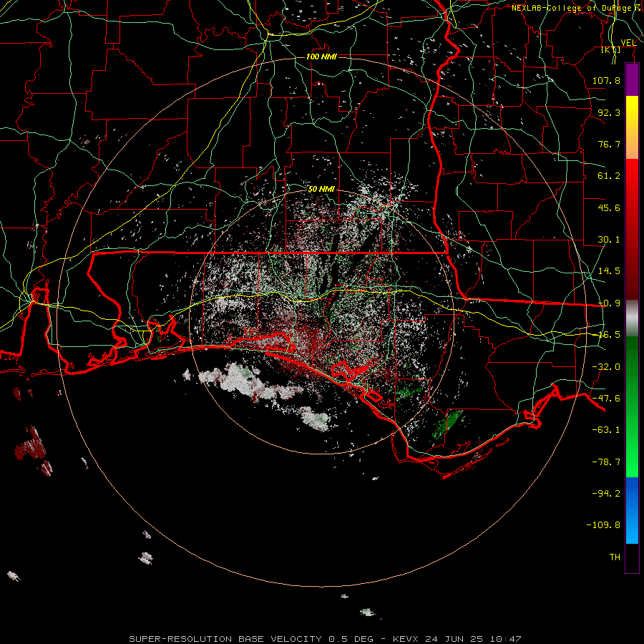Viewport: 644px width, 644px height.
Task: Click the 50 NMI range ring label
Action: 321,189
